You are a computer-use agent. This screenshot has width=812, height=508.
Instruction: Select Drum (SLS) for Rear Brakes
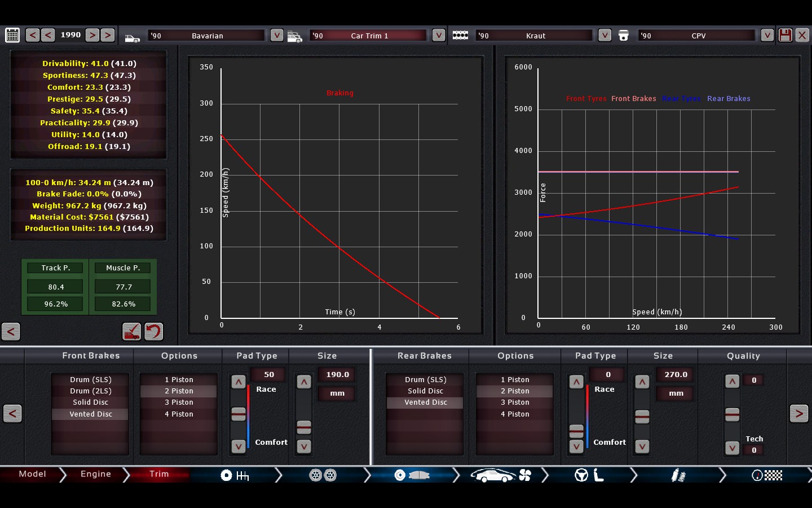click(425, 380)
